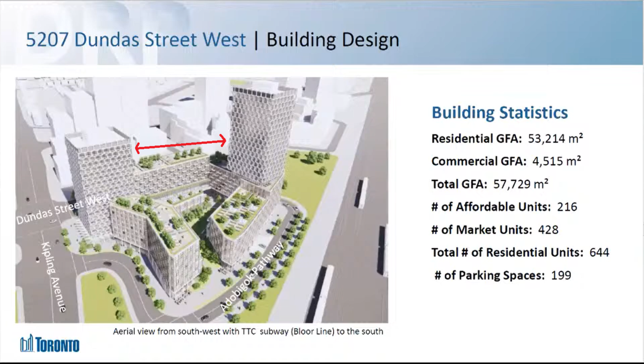
Task: Click the Total # of Residential Units line
Action: (x=520, y=252)
